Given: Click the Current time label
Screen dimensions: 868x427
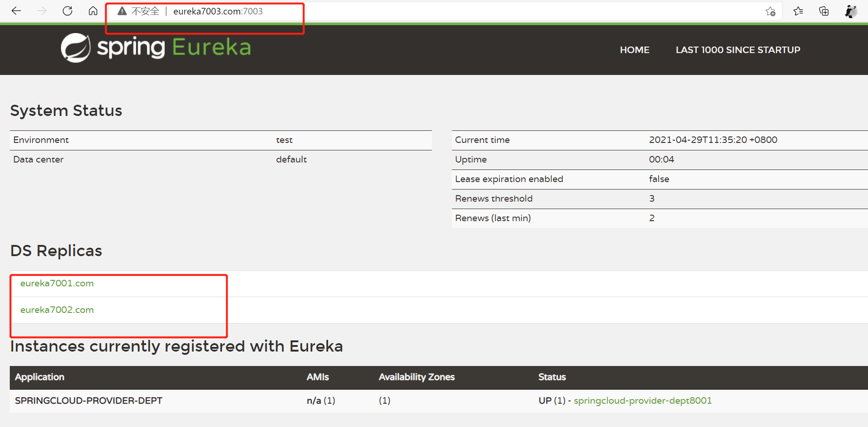Looking at the screenshot, I should (482, 140).
